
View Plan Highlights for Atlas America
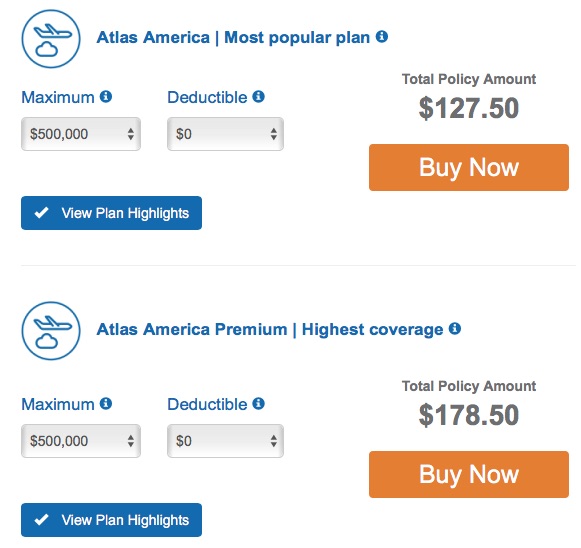(x=112, y=213)
